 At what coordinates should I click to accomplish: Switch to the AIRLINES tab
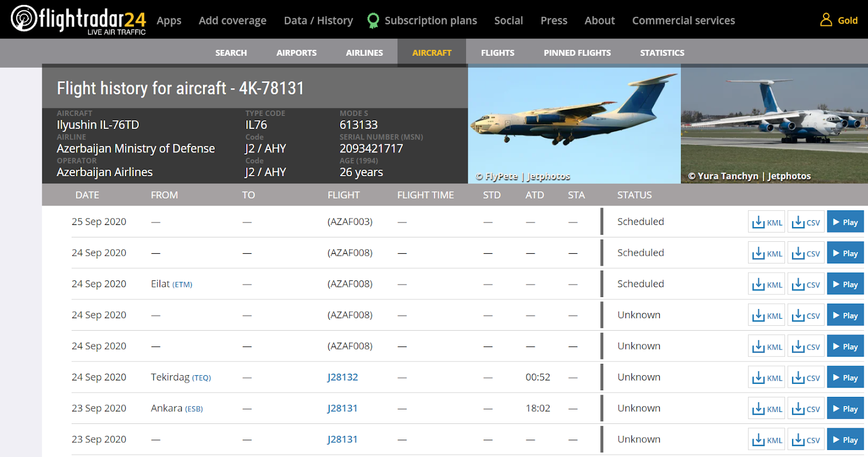[365, 53]
